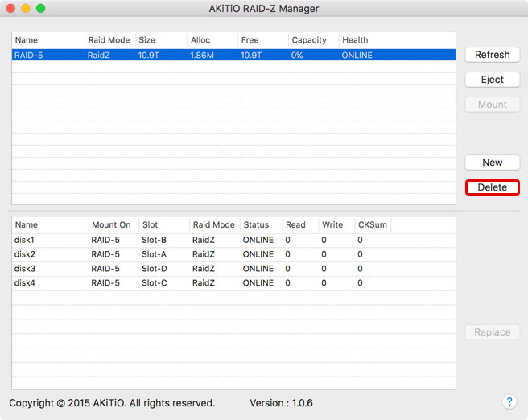528x420 pixels.
Task: Sort volumes by Size column
Action: point(161,40)
